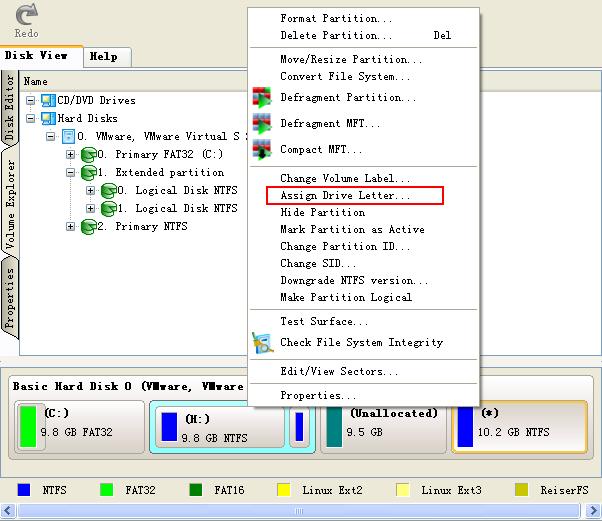Select the (C:) 9.8 GB FAT32 partition block
Screen dimensions: 602x521
[x=79, y=427]
